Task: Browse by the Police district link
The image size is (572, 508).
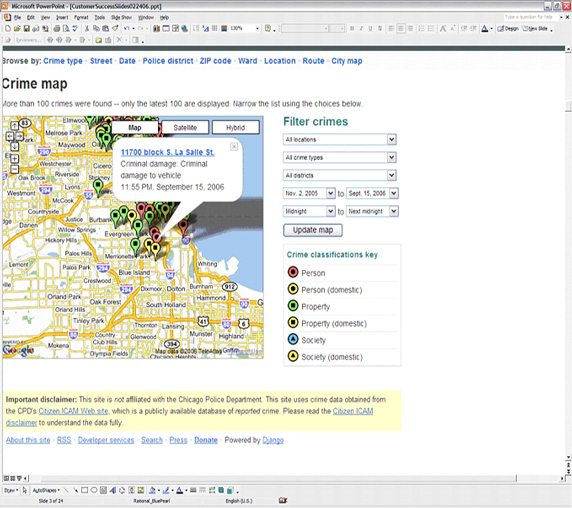Action: pyautogui.click(x=168, y=61)
